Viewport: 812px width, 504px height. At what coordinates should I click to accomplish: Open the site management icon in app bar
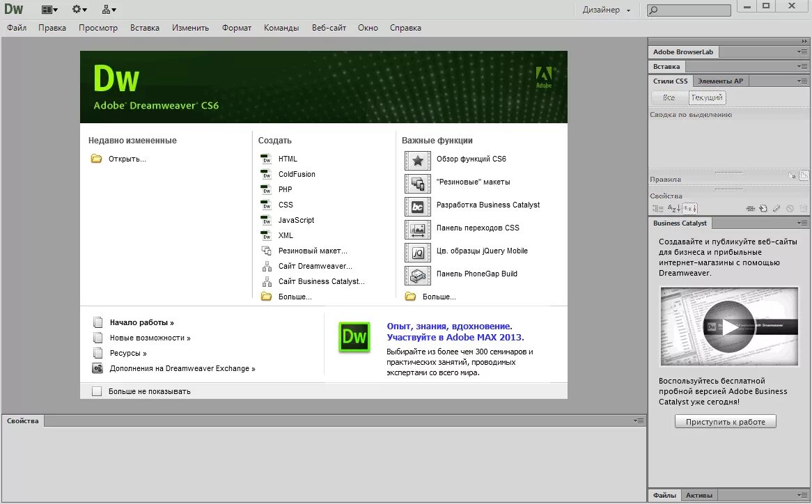[106, 9]
